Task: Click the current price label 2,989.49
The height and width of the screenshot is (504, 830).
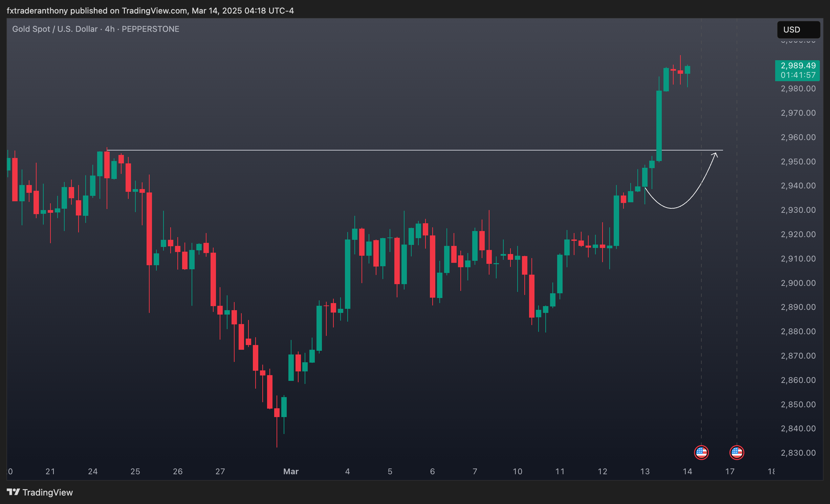Action: pyautogui.click(x=798, y=66)
